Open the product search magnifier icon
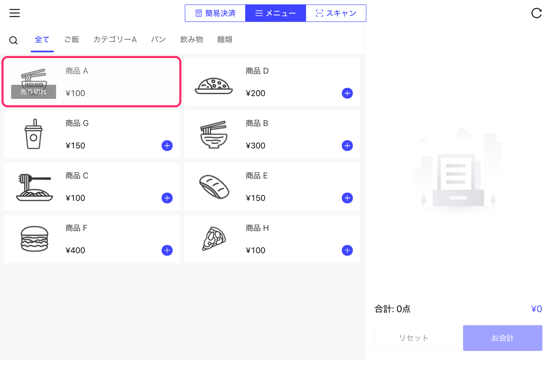This screenshot has height=365, width=552. point(13,40)
